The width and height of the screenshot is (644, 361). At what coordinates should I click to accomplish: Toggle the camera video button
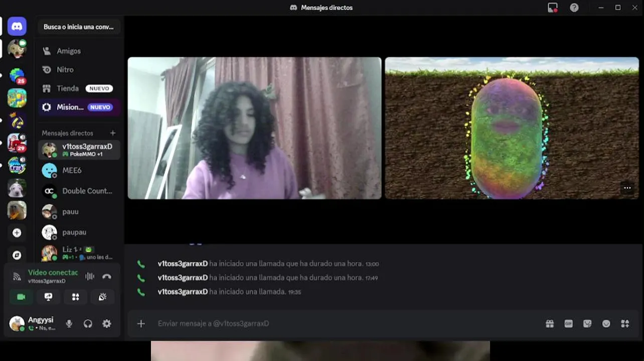pos(21,297)
